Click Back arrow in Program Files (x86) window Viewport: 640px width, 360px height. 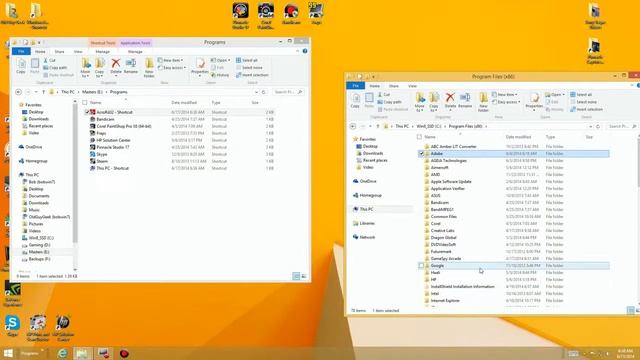click(353, 127)
